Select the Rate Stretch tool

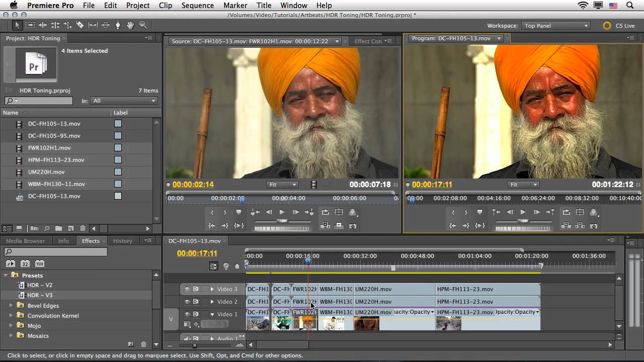click(x=67, y=25)
